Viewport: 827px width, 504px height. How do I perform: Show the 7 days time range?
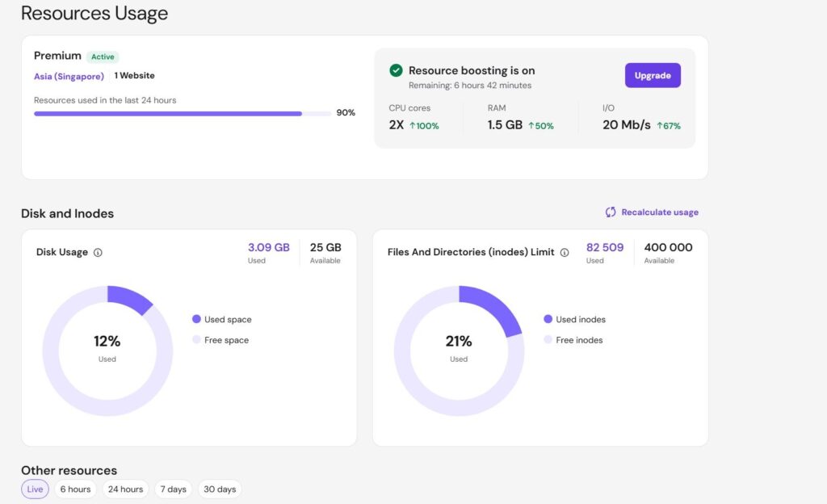(172, 489)
